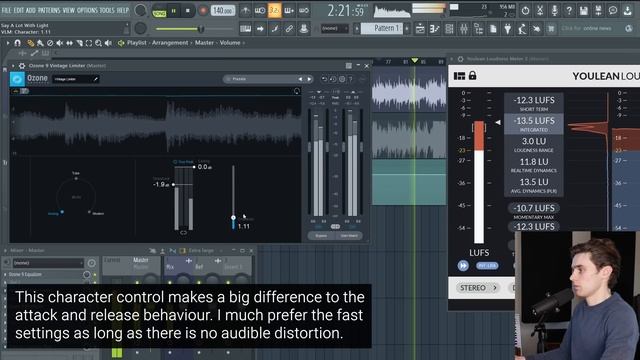This screenshot has width=640, height=360.
Task: Click the audio editor scissors icon
Action: click(540, 11)
